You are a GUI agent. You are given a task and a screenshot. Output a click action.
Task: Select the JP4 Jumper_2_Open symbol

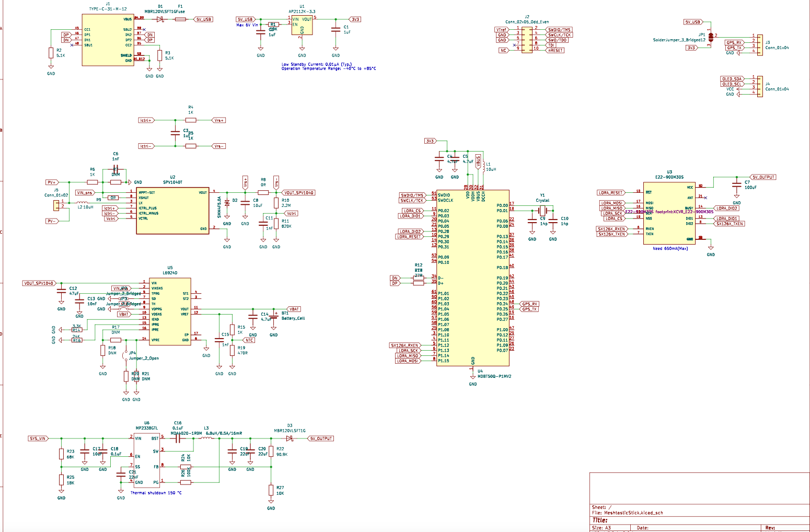pyautogui.click(x=126, y=356)
